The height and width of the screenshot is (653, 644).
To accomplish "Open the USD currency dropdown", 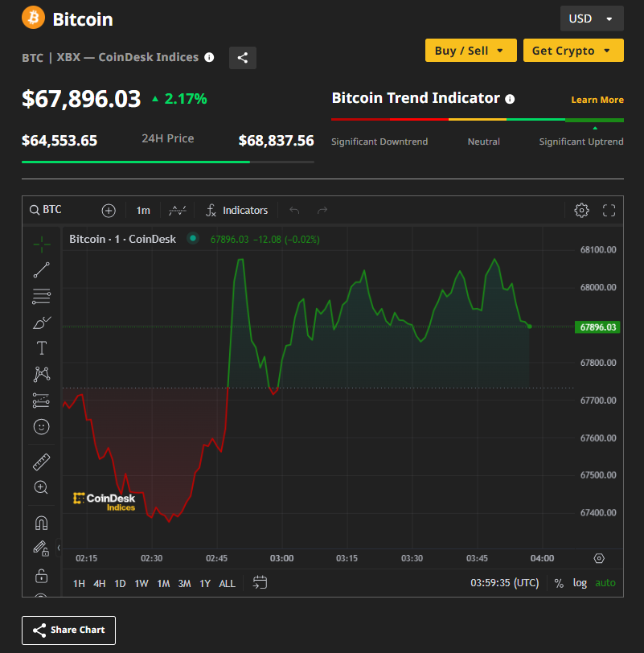I will tap(592, 18).
